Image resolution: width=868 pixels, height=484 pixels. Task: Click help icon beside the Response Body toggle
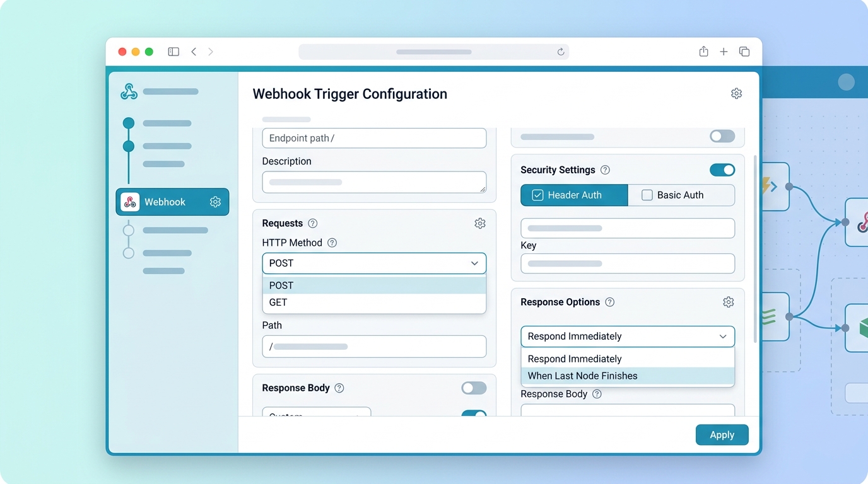[339, 388]
